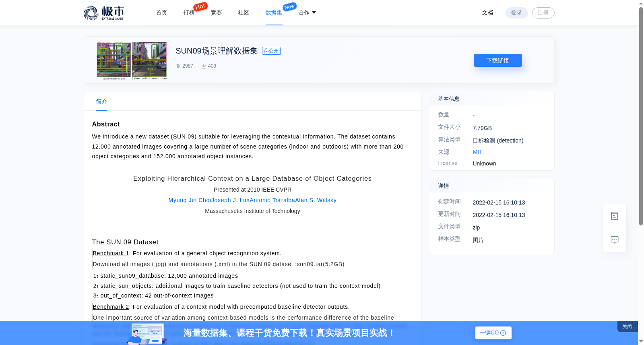Click the 公开 public badge

coord(271,51)
